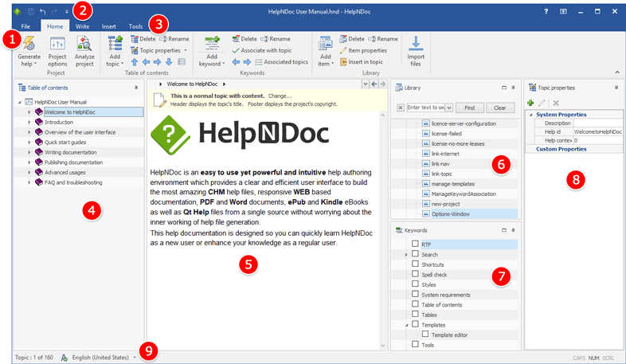Navigate back with the editor's left arrow
This screenshot has height=364, width=626.
coord(374,84)
